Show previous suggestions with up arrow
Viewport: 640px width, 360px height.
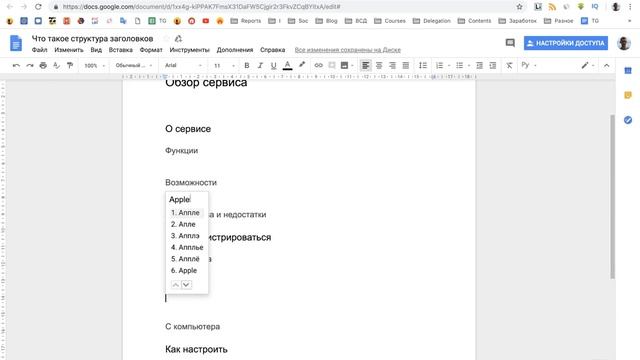[x=176, y=284]
